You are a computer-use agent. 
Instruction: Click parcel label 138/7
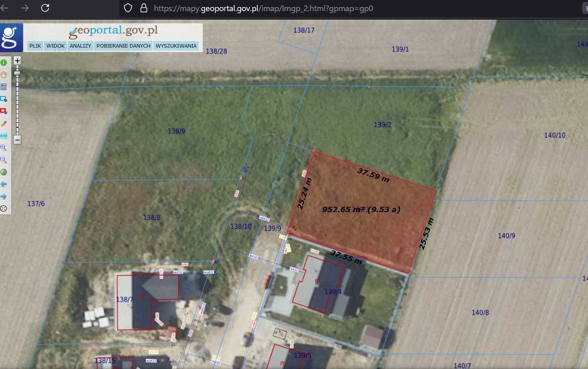click(125, 299)
